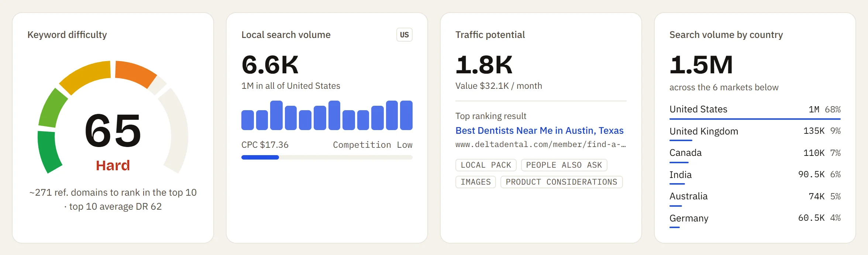
Task: Click Value $32.1K / month text
Action: pos(499,86)
